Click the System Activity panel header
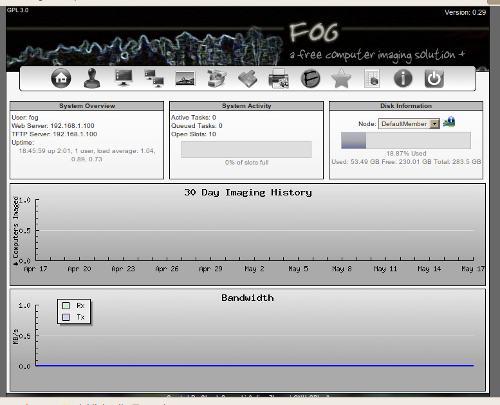 point(246,106)
